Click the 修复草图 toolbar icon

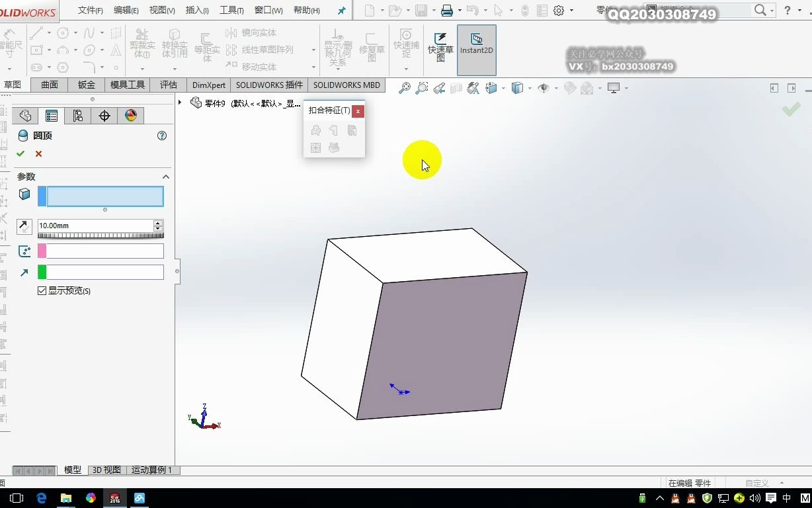(371, 46)
